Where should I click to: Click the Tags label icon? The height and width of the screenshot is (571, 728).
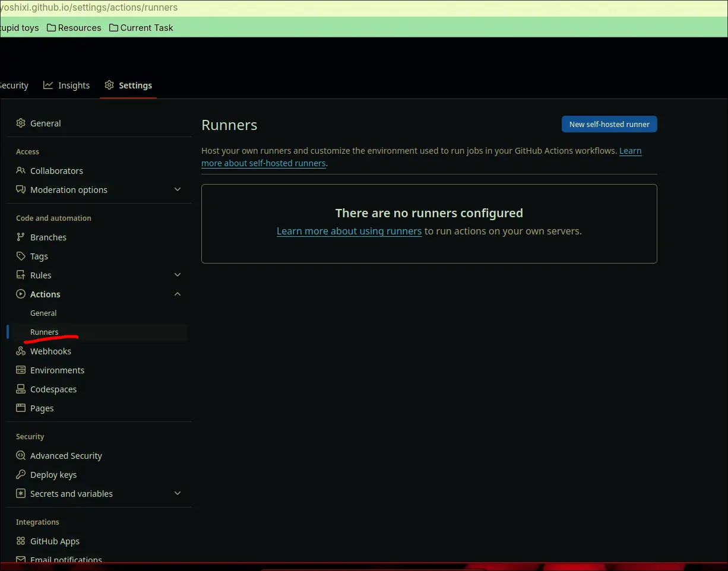(x=21, y=256)
